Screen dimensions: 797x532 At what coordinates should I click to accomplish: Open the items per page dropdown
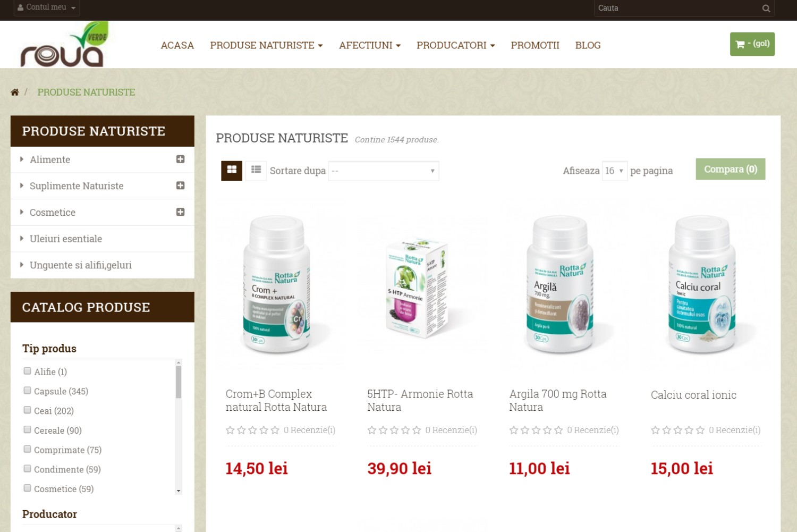[x=615, y=171]
